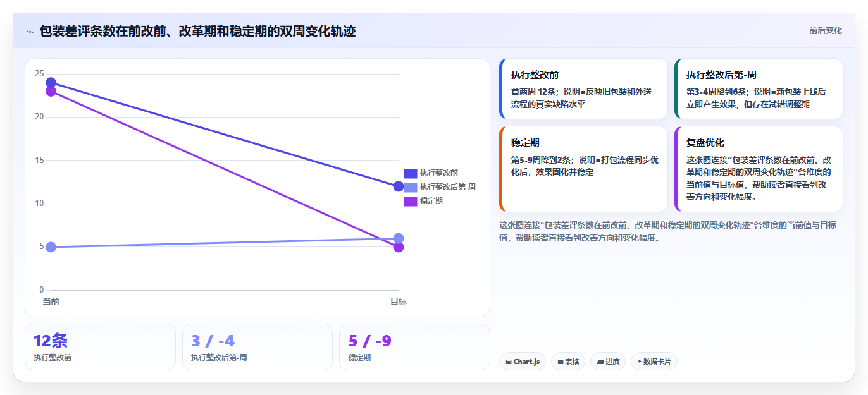Click the y-axis tick label 25
Screen dimensions: 868x395
click(x=39, y=74)
